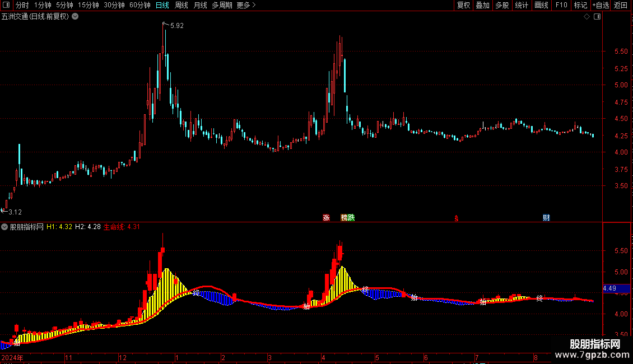Click the 5.92 high price label

177,26
